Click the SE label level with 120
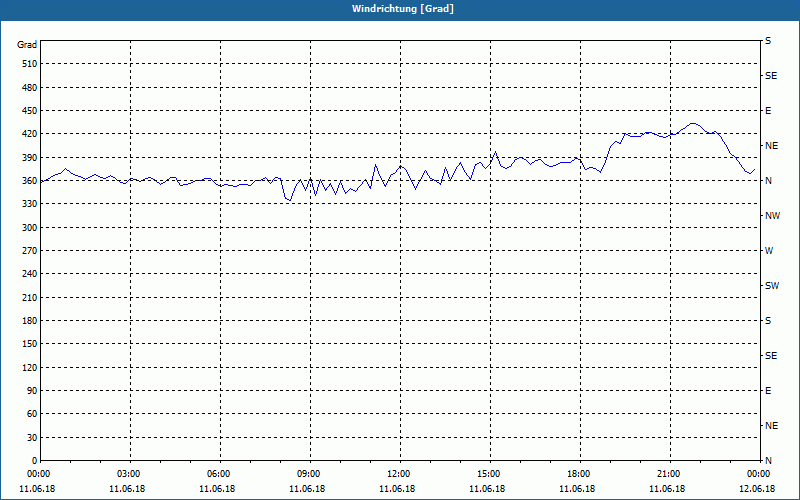 (771, 356)
